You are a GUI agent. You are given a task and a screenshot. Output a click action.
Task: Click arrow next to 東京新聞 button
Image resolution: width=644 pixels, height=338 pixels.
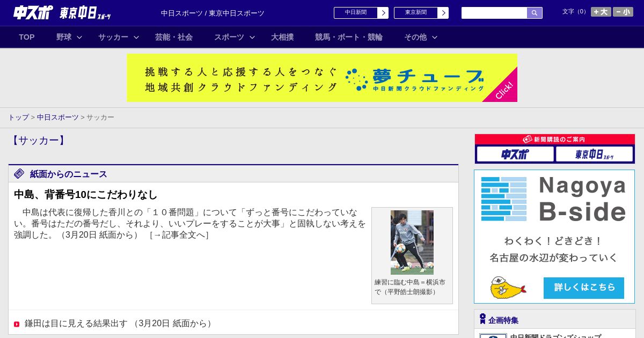pos(443,13)
